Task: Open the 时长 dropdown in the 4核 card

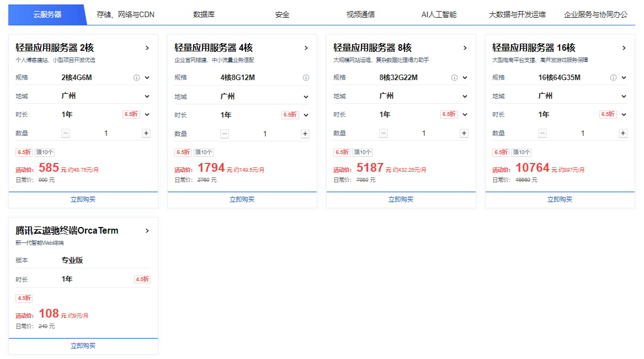Action: pos(306,114)
